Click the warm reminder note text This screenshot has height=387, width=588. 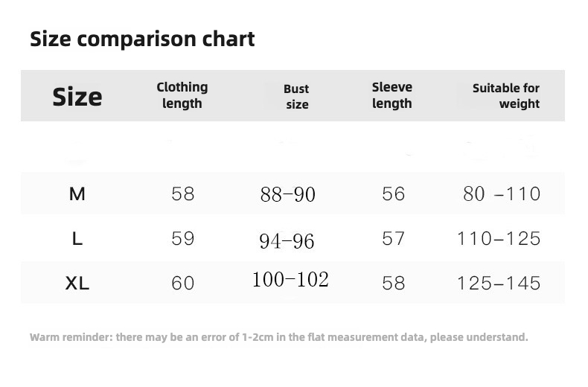tap(279, 337)
